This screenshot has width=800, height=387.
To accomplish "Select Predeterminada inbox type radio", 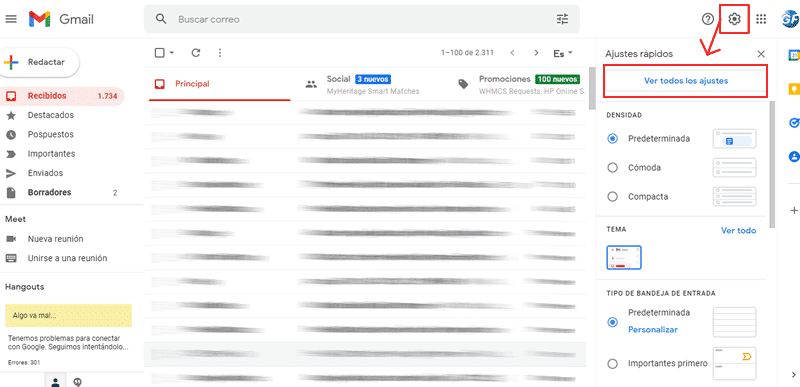I will (x=613, y=322).
